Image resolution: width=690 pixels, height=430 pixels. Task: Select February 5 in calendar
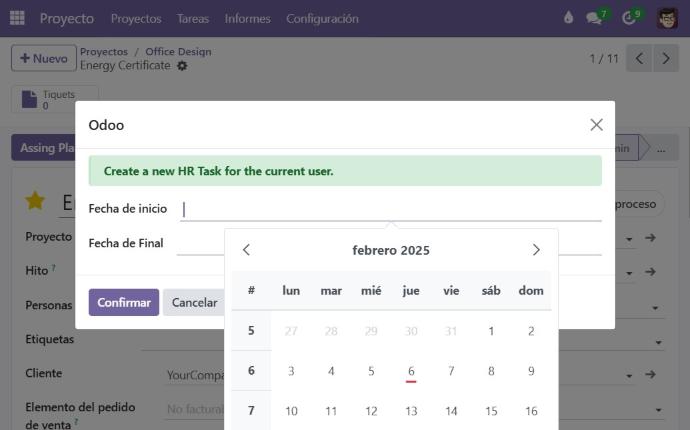371,371
